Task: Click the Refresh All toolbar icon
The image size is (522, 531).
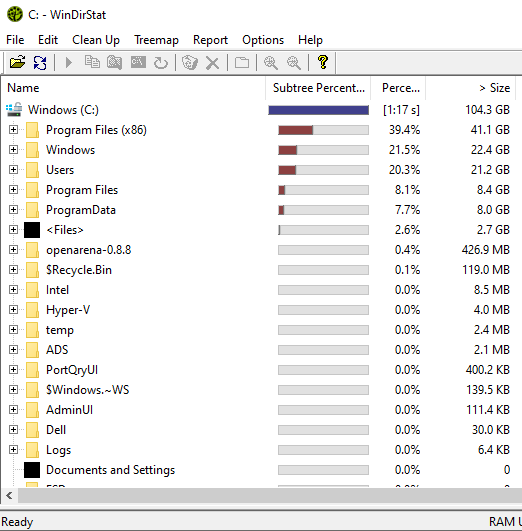Action: (x=40, y=63)
